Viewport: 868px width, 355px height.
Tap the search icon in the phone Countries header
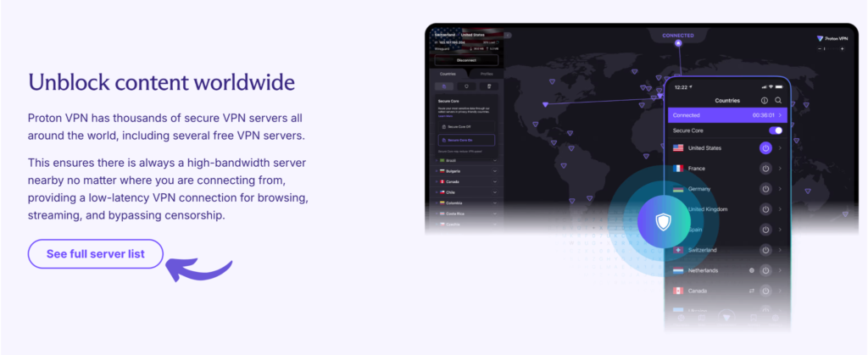(x=778, y=101)
